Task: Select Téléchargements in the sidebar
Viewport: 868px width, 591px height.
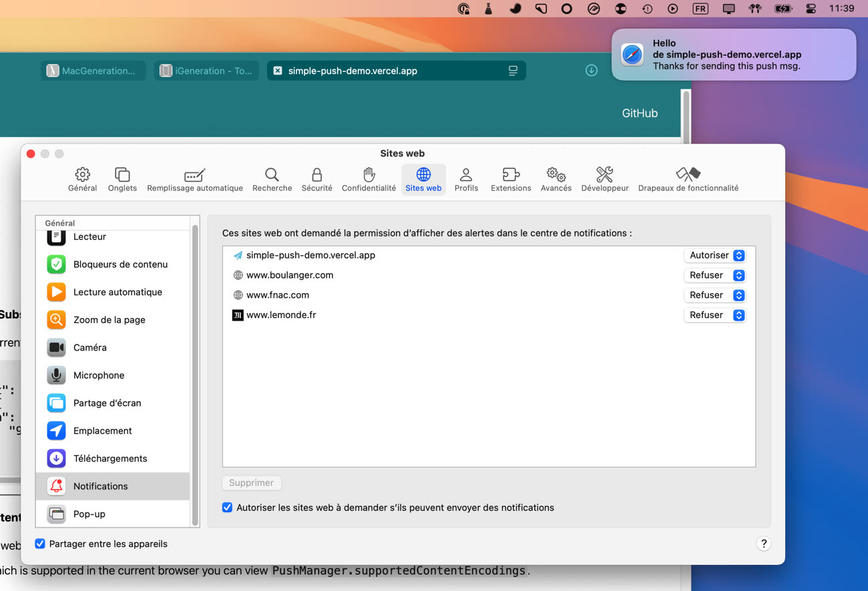Action: click(113, 458)
